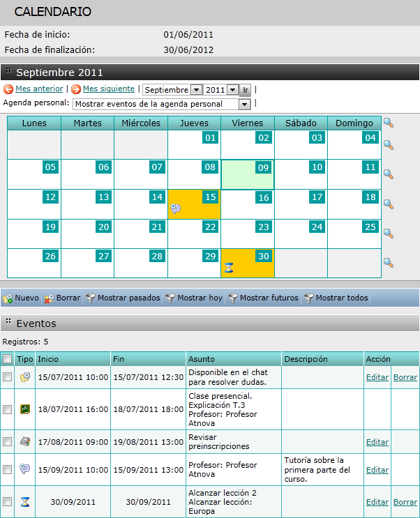Check the box for Disponible en el chat event
Image resolution: width=420 pixels, height=518 pixels.
[7, 377]
